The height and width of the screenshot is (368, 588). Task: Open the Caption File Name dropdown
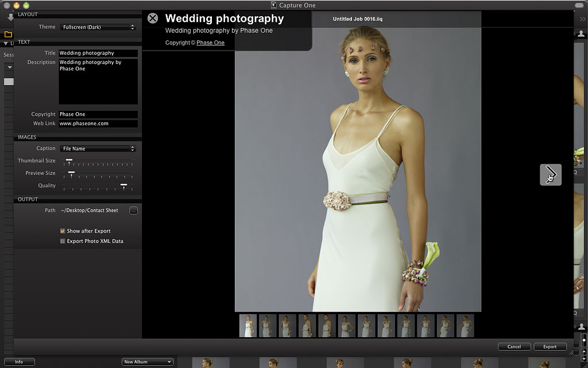tap(98, 149)
